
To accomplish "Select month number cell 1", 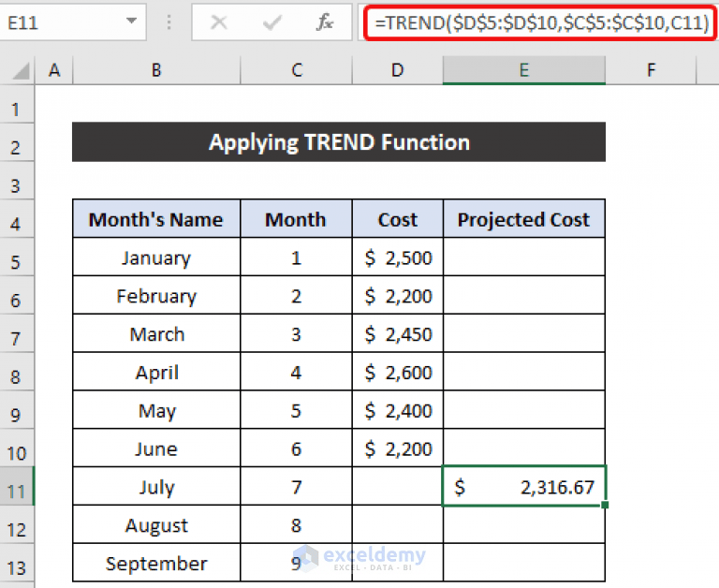I will [x=296, y=257].
